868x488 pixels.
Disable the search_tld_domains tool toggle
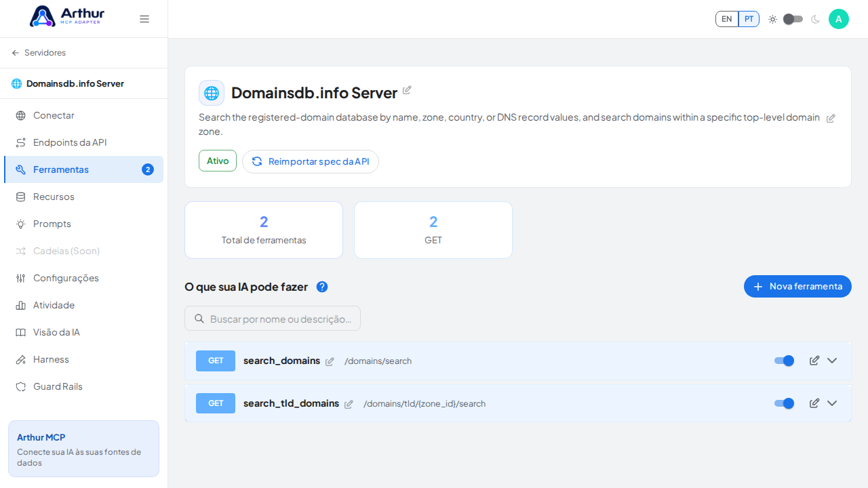(784, 403)
